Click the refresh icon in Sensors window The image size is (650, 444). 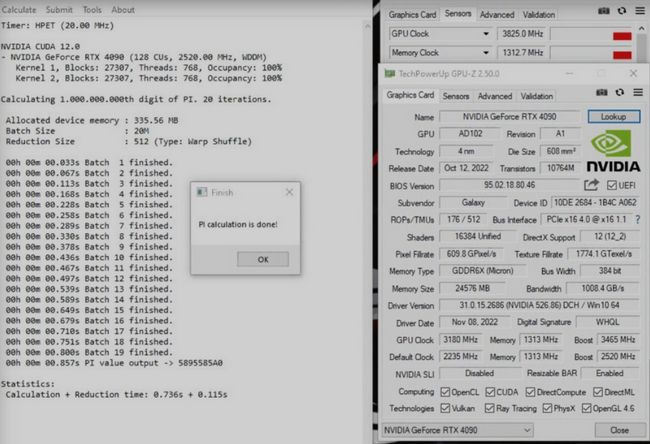tap(622, 11)
